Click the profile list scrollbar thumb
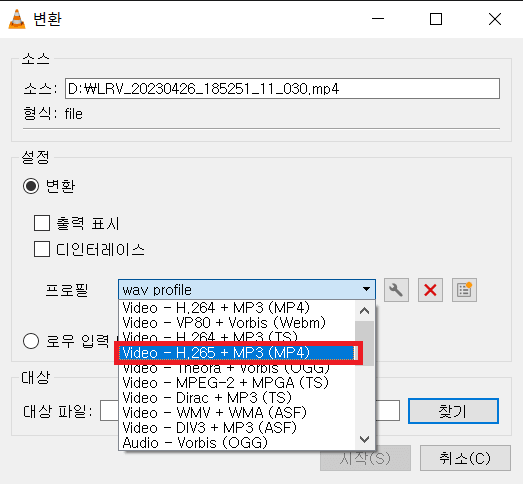 pyautogui.click(x=365, y=344)
